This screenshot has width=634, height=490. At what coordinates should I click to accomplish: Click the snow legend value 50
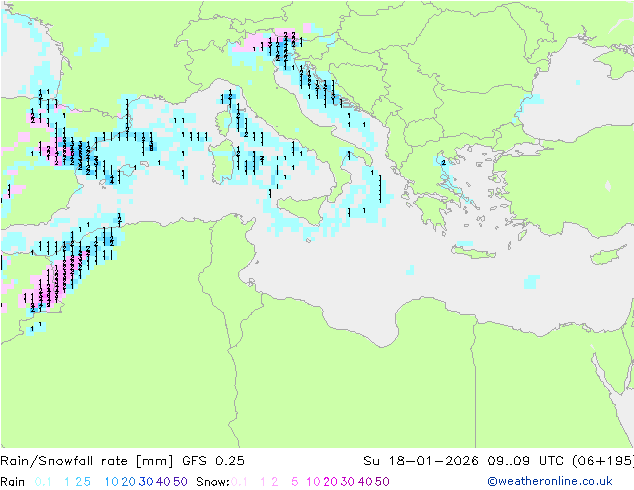click(382, 482)
